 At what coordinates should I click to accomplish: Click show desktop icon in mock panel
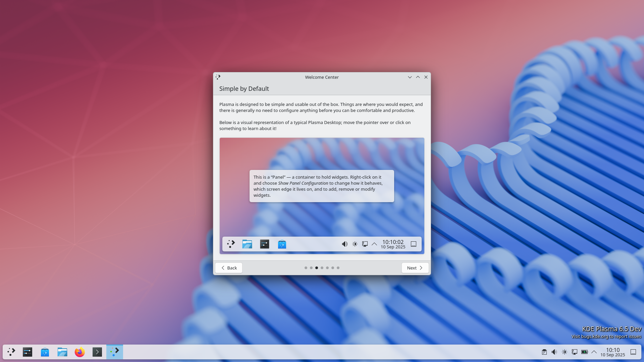(x=414, y=244)
